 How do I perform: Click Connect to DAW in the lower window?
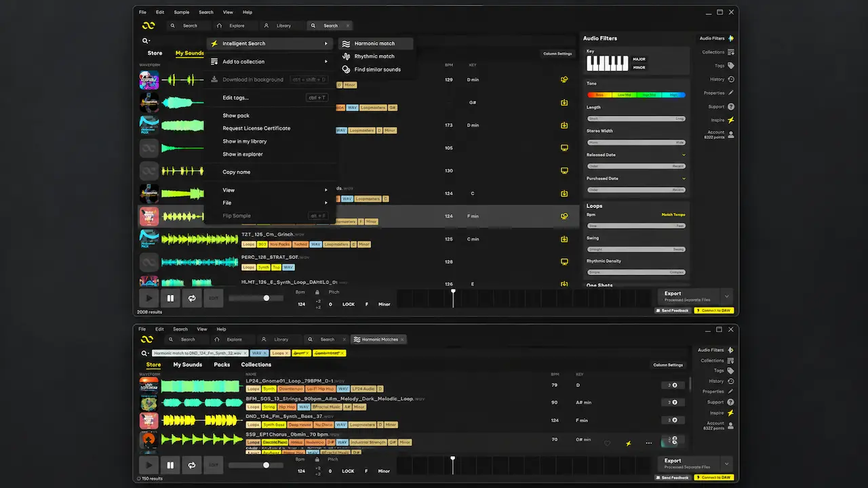tap(715, 478)
